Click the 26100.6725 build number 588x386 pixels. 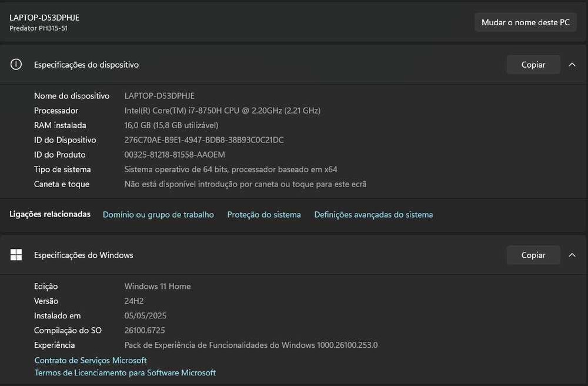145,330
